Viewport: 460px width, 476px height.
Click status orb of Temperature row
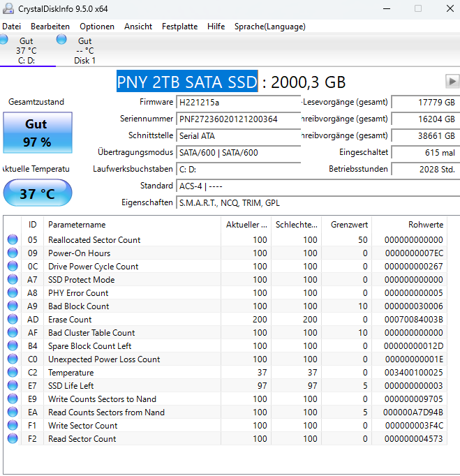pyautogui.click(x=13, y=372)
